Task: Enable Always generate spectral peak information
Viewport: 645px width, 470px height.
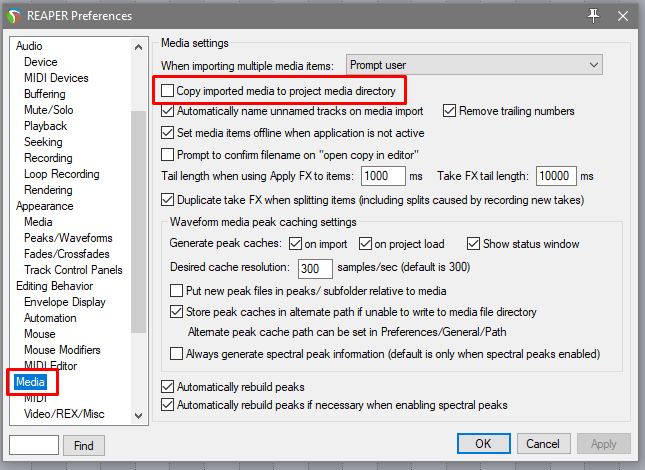Action: 176,354
